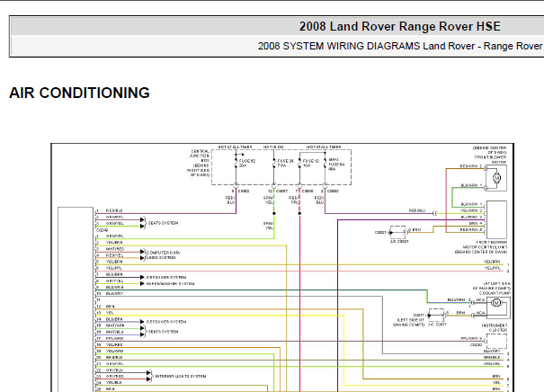Select the "C0249" connector label
The width and height of the screenshot is (544, 392).
[x=102, y=230]
